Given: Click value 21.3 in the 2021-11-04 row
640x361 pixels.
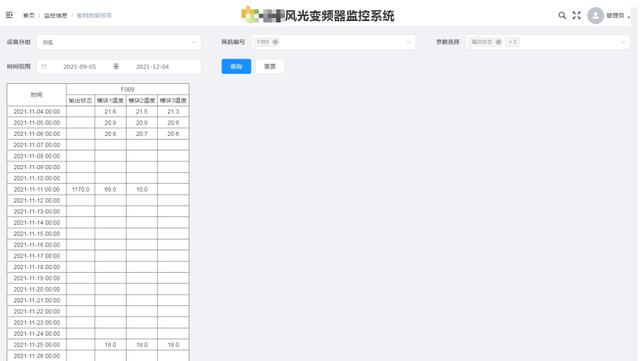Looking at the screenshot, I should click(x=173, y=111).
